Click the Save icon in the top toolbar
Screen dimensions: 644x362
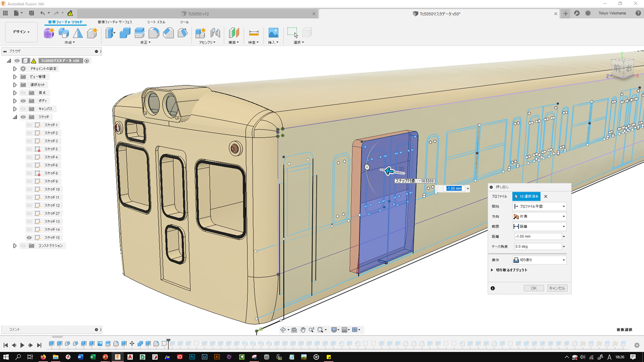(32, 13)
